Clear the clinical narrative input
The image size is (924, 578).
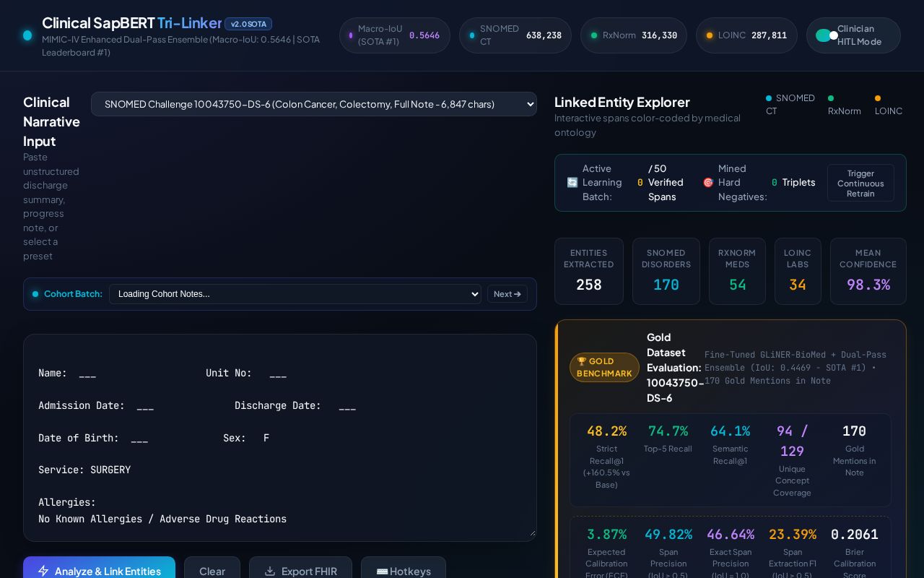pos(212,571)
